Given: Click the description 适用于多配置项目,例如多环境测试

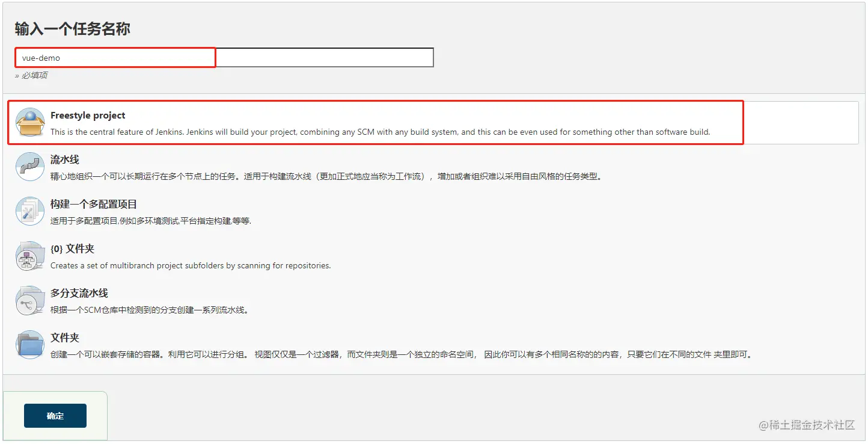Looking at the screenshot, I should (x=151, y=221).
